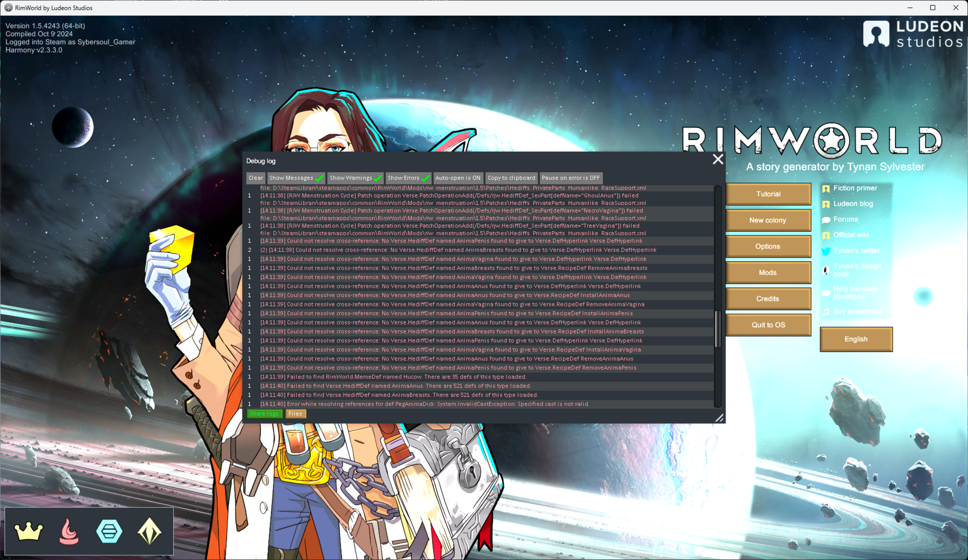Open the Fiction primer link

855,188
